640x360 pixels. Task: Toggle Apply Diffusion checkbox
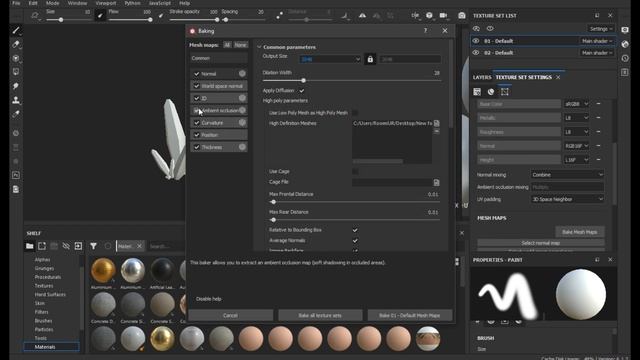pos(302,91)
